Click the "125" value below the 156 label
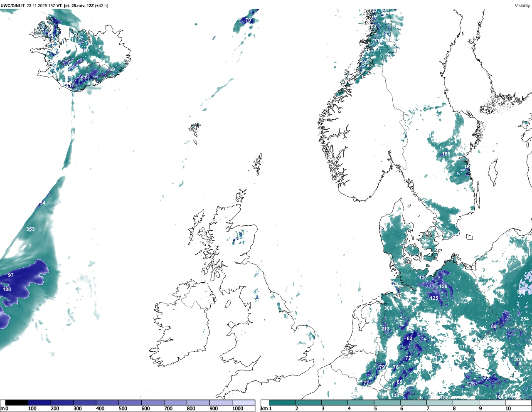Screen dimensions: 532x412 [x=434, y=298]
